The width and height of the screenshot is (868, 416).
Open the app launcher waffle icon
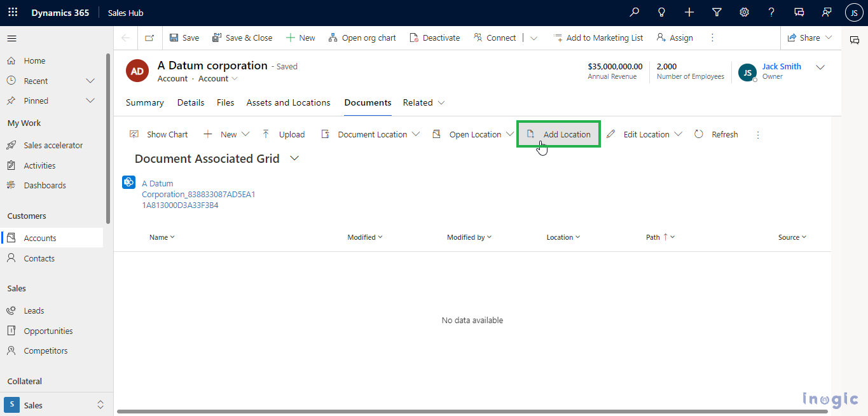(x=13, y=13)
